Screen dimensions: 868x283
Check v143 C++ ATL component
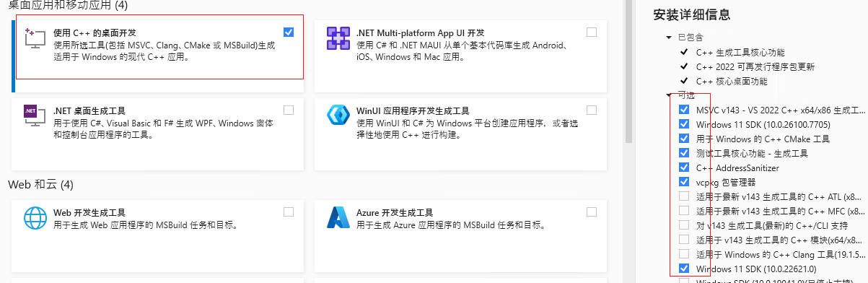pyautogui.click(x=683, y=196)
